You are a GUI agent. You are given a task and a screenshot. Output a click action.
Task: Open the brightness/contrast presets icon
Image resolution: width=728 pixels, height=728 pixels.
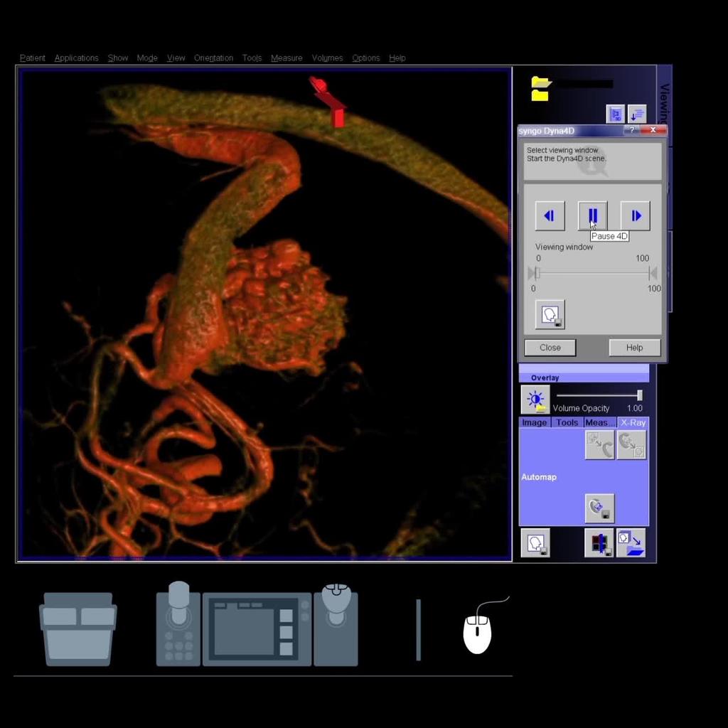pos(535,400)
